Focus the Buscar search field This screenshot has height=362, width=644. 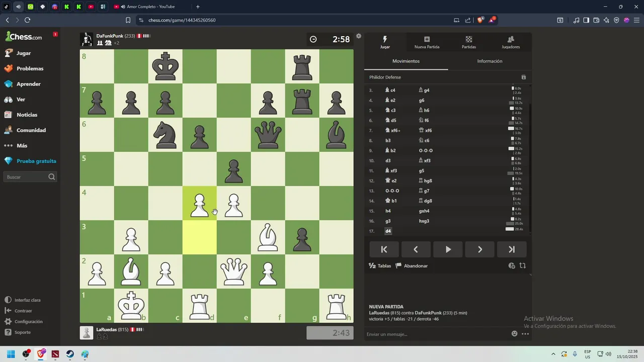click(x=30, y=177)
